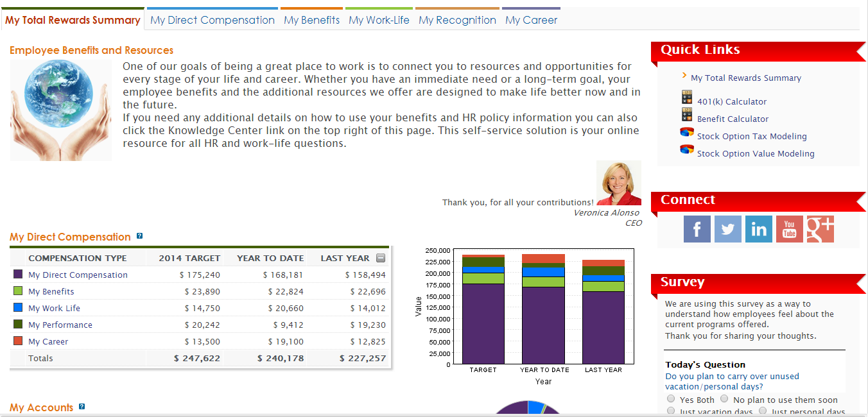
Task: Click the arrow beside My Total Rewards Summary link
Action: [x=685, y=77]
